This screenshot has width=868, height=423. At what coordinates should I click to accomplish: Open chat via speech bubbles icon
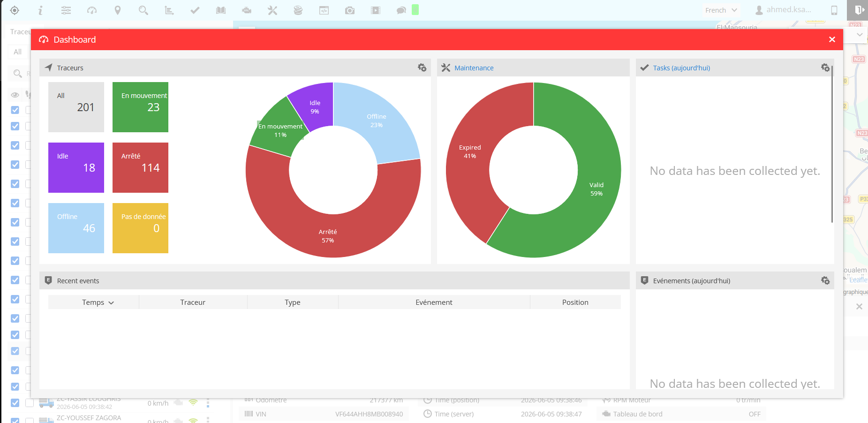pos(401,10)
